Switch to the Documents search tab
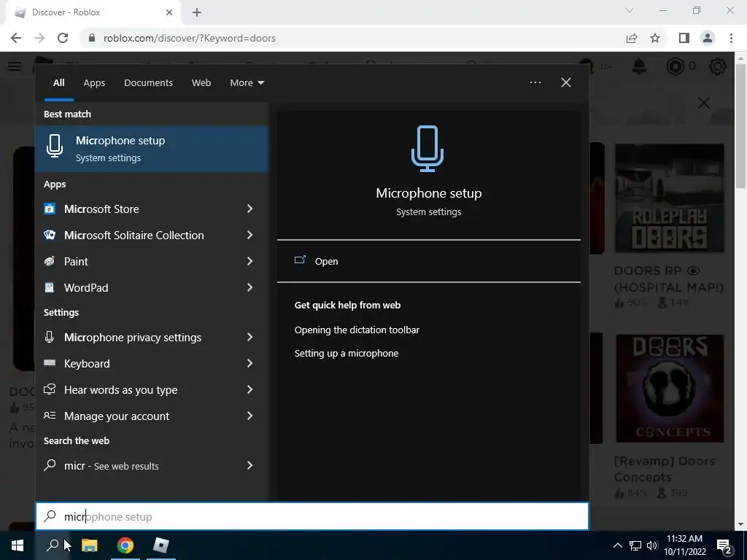This screenshot has width=747, height=560. tap(148, 82)
